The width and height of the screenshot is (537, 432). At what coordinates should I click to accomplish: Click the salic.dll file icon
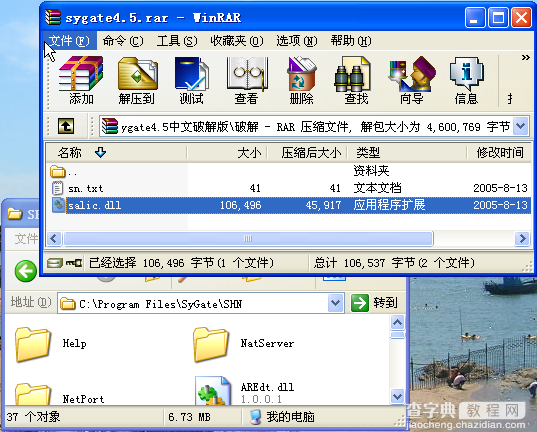58,205
